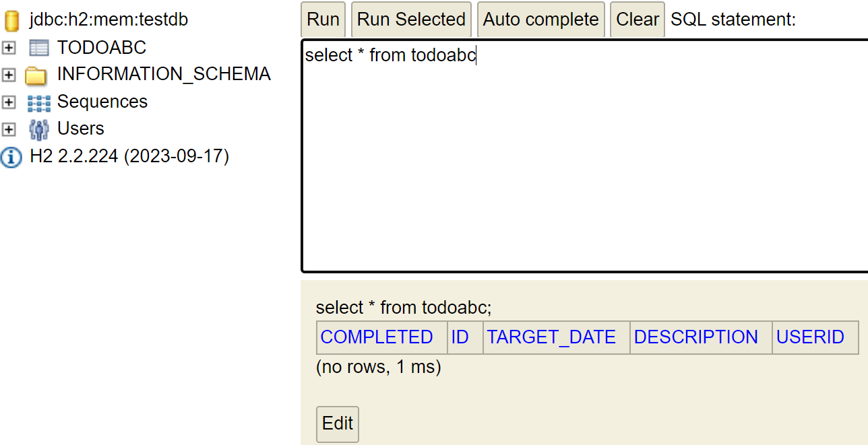Run the SQL statement

click(x=323, y=19)
